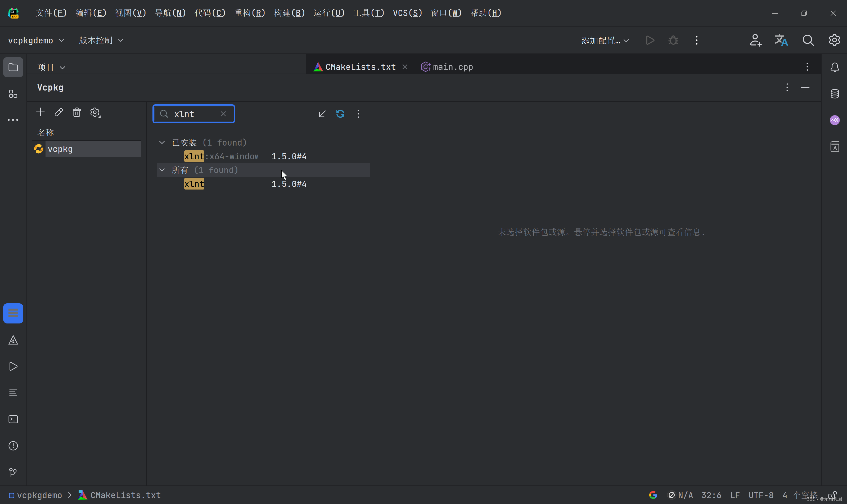Click the edit pencil icon in the Vcpkg panel
This screenshot has height=504, width=847.
(59, 112)
